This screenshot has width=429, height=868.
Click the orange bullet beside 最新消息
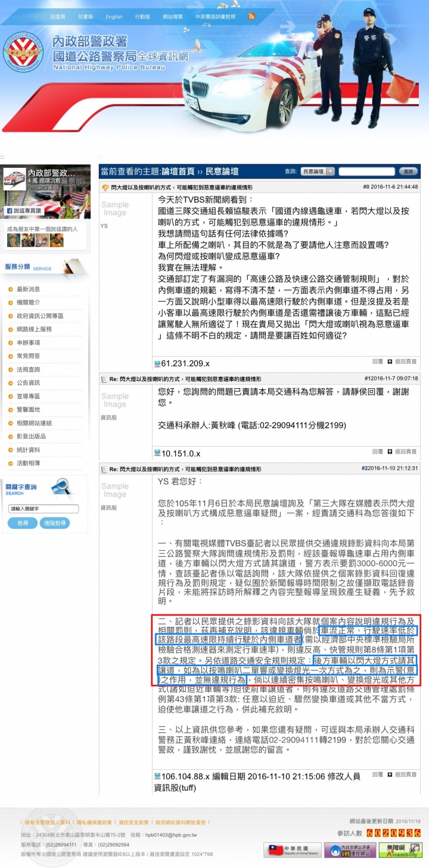tap(11, 289)
